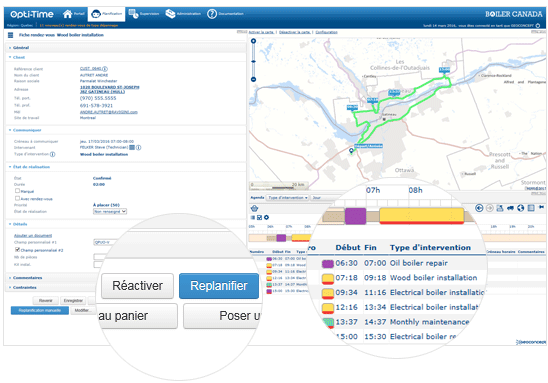Screen dimensions: 548x383
Task: Zoom in using the map plus button
Action: pyautogui.click(x=254, y=41)
